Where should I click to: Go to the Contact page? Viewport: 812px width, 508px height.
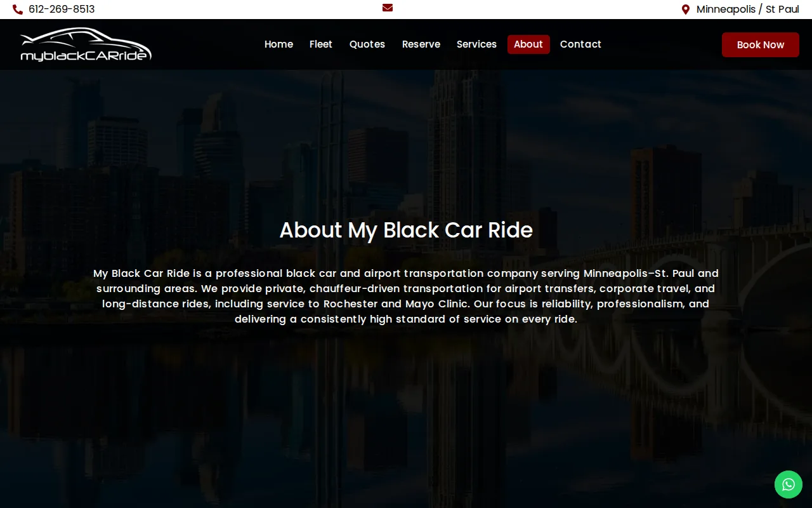tap(580, 44)
